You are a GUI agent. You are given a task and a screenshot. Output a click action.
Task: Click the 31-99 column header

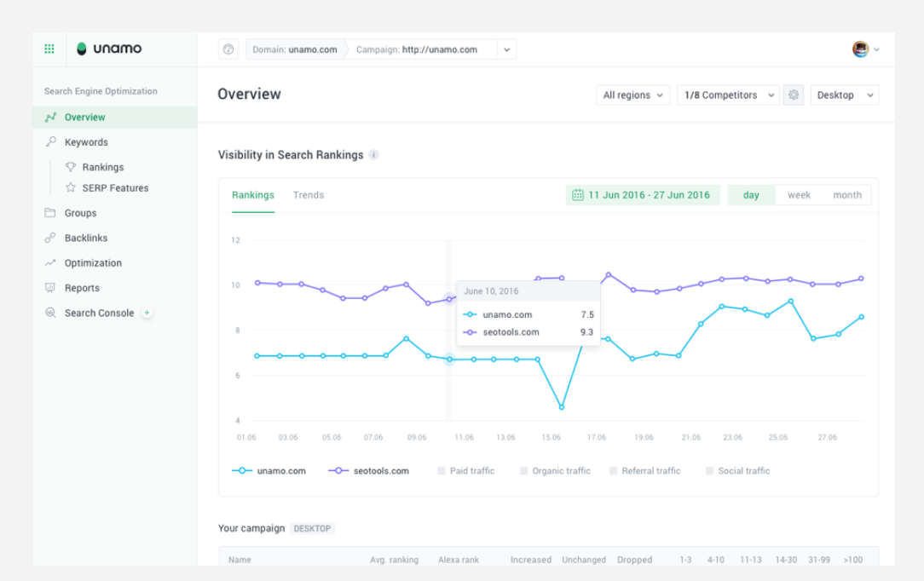[819, 560]
